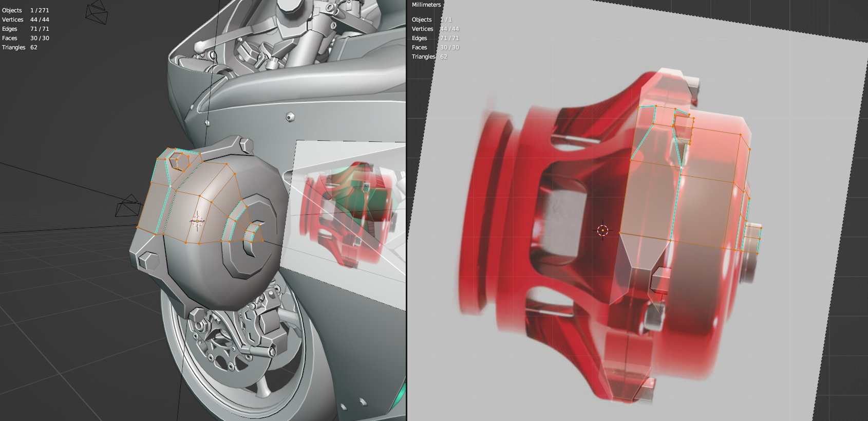Click the "Millimeters" unit label
The image size is (868, 421).
click(426, 5)
